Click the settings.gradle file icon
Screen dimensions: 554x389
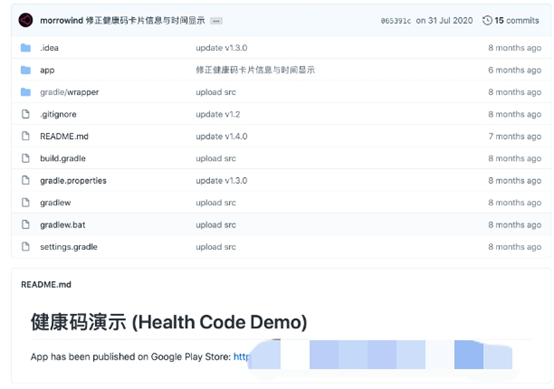(25, 247)
